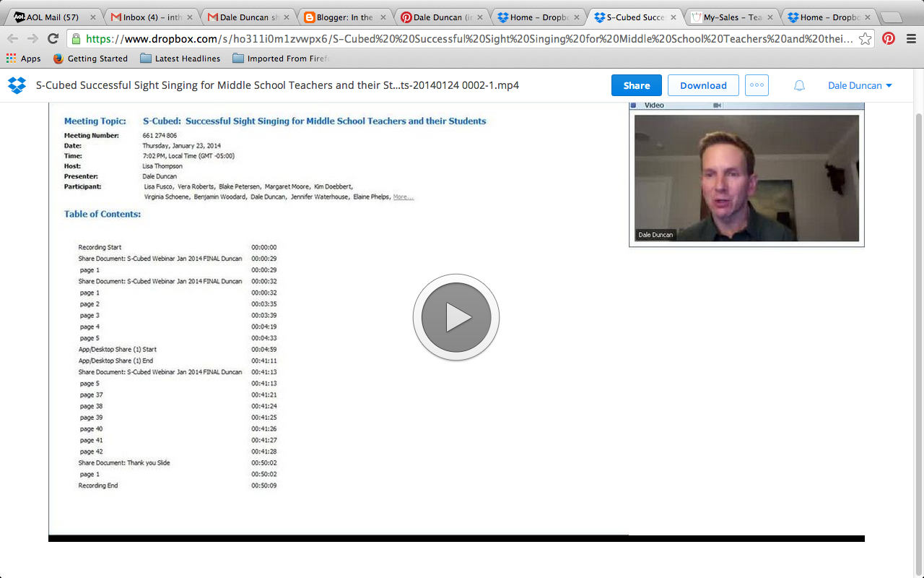Expand the More... participants list

point(402,196)
